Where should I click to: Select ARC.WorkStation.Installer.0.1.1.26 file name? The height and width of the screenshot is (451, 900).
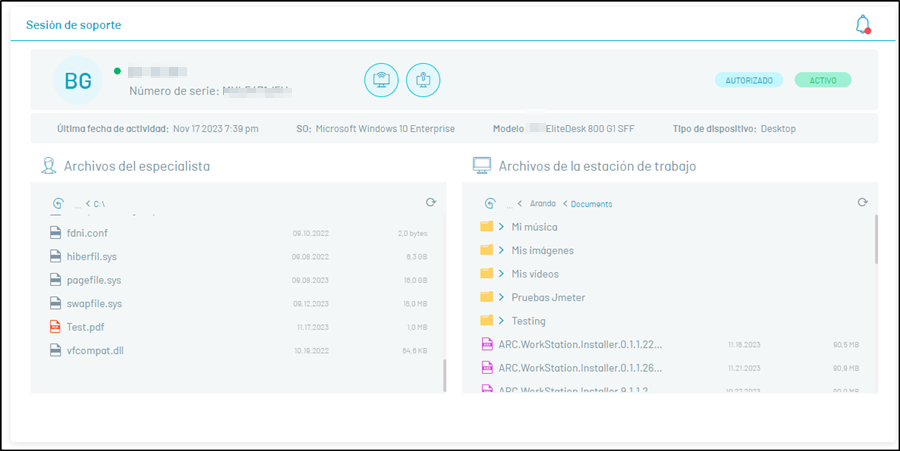(580, 368)
